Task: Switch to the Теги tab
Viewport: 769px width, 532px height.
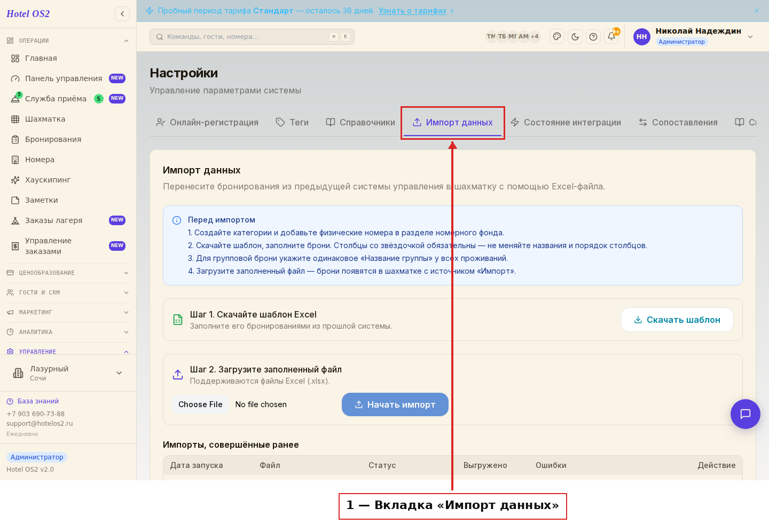Action: coord(292,122)
